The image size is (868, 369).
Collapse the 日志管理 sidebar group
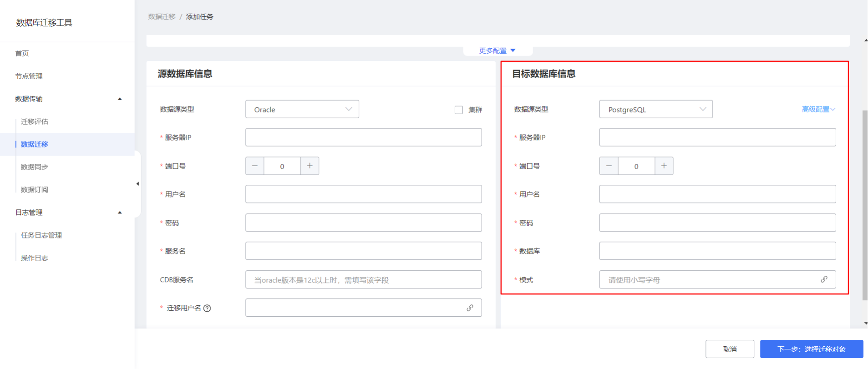coord(120,212)
